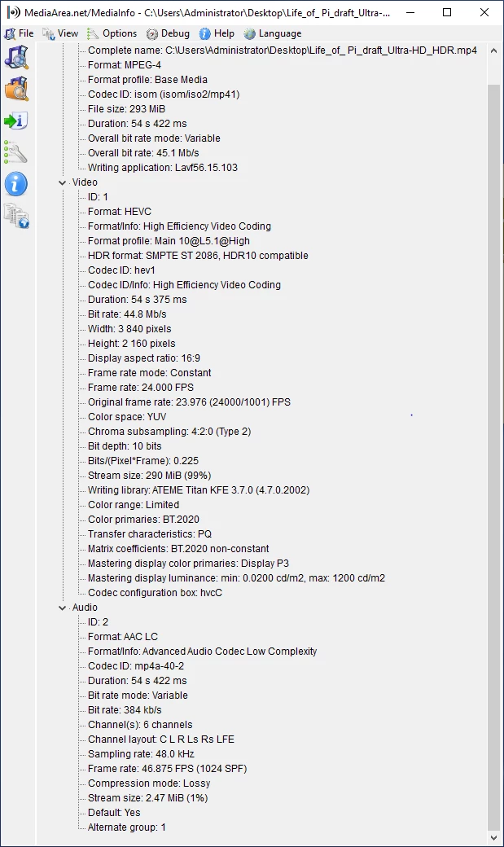Select 'Format profile: Main 10@L5.1@High' row
504x847 pixels.
click(169, 241)
